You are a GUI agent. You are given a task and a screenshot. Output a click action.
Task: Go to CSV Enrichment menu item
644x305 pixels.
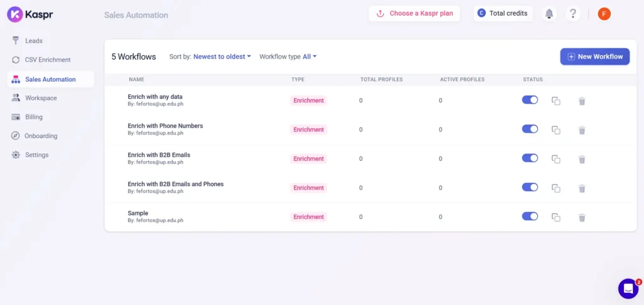48,60
